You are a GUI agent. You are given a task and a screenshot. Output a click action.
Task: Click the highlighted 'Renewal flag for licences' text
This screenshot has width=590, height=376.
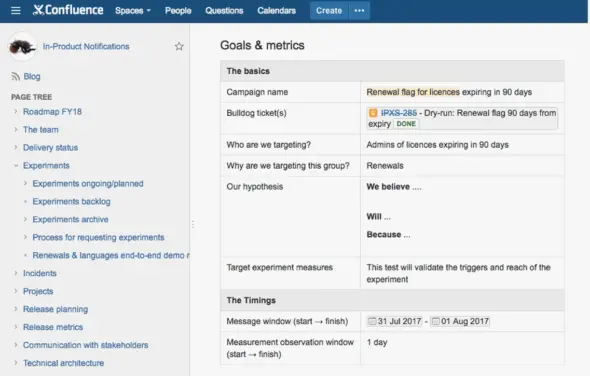(x=413, y=92)
